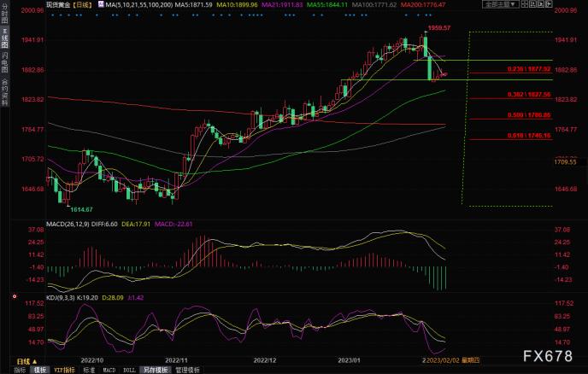Switch to the K线图 sidebar tab
Viewport: 588px width, 374px height.
pos(4,38)
